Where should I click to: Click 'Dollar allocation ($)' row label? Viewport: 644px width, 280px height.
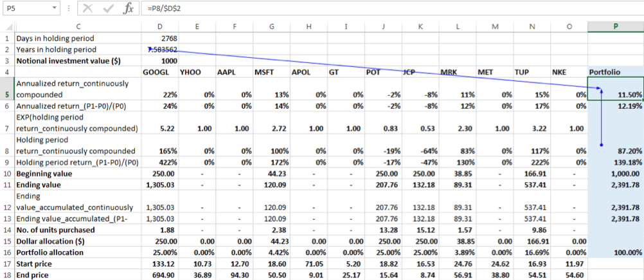tap(78, 241)
